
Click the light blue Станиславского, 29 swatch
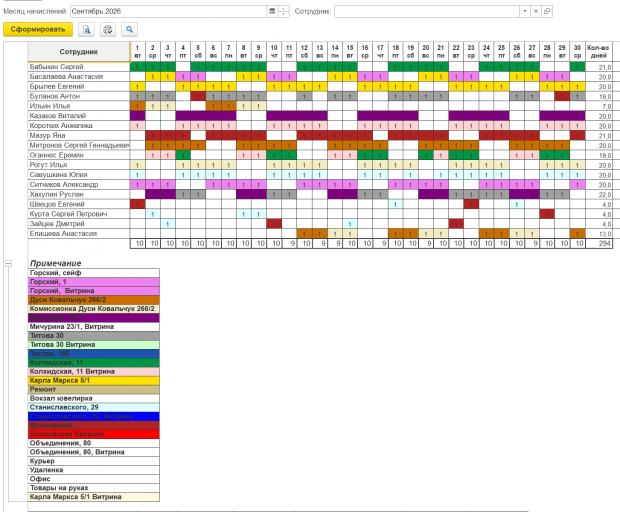pyautogui.click(x=94, y=407)
